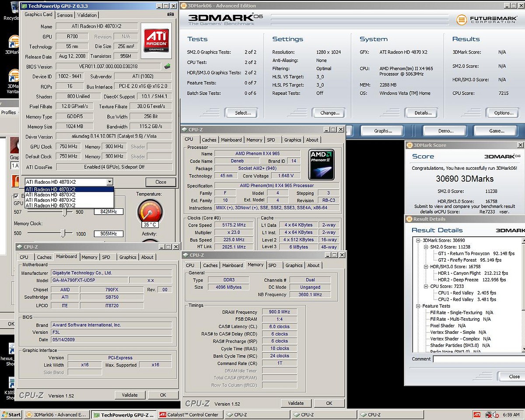The height and width of the screenshot is (420, 525).
Task: Select the HDR2 - Deep Freeze row
Action: pyautogui.click(x=472, y=280)
